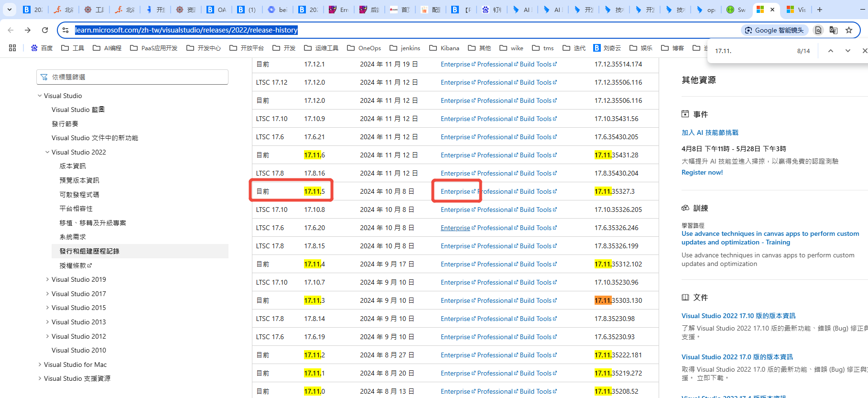The width and height of the screenshot is (868, 398).
Task: Close the find bar
Action: pyautogui.click(x=864, y=51)
